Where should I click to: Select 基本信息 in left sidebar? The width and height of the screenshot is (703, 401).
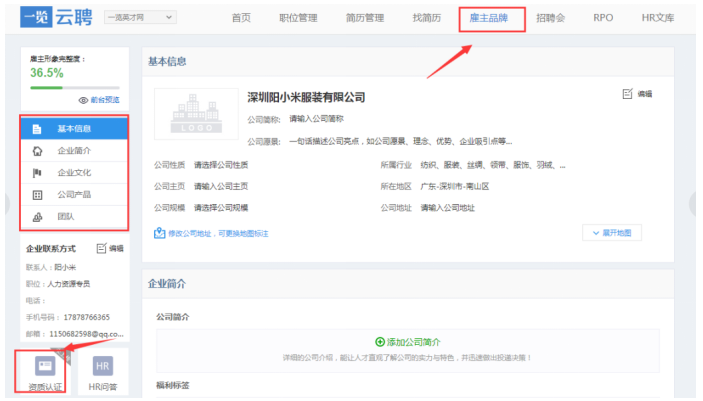73,129
